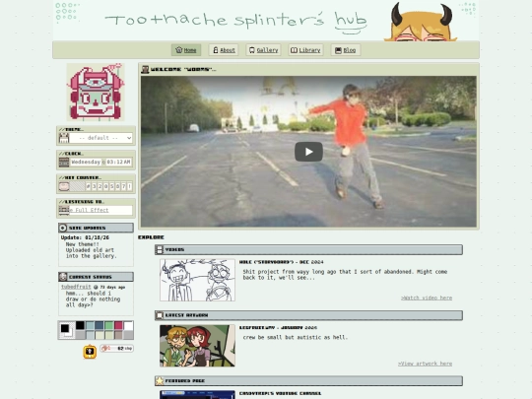Pick the tan brown palette swatch
Screen dimensions: 532x399
[x=118, y=335]
